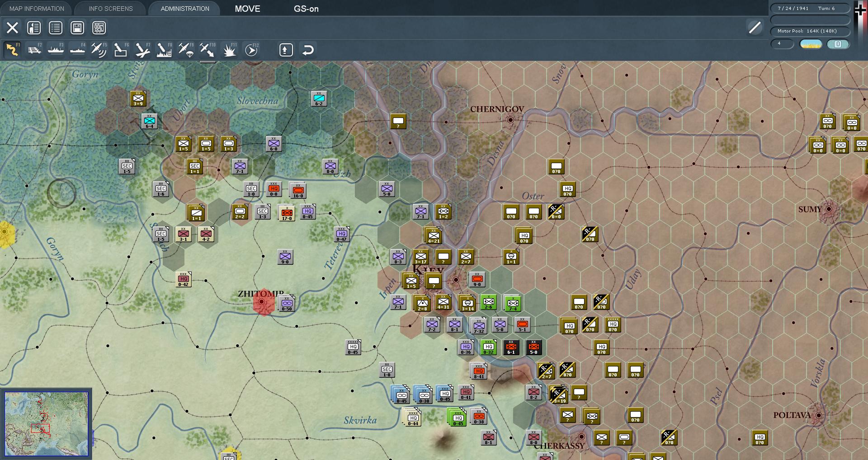Click the field showing value 4
The width and height of the screenshot is (868, 460).
click(782, 44)
